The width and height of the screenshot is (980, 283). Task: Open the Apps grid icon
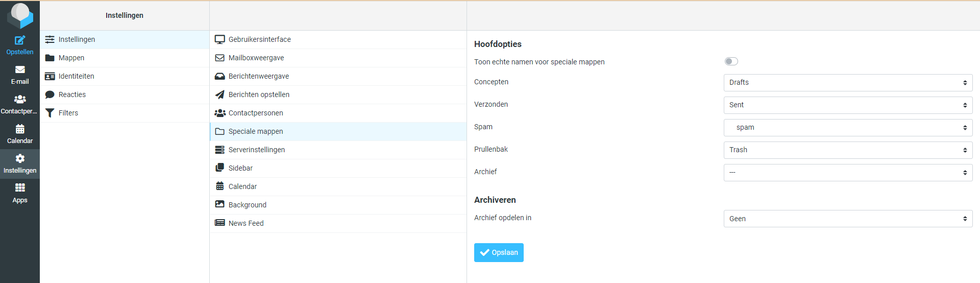20,188
